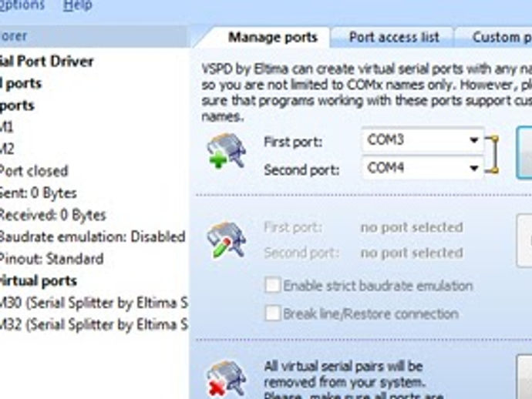Select COM30 Serial Splitter tree entry

point(93,303)
